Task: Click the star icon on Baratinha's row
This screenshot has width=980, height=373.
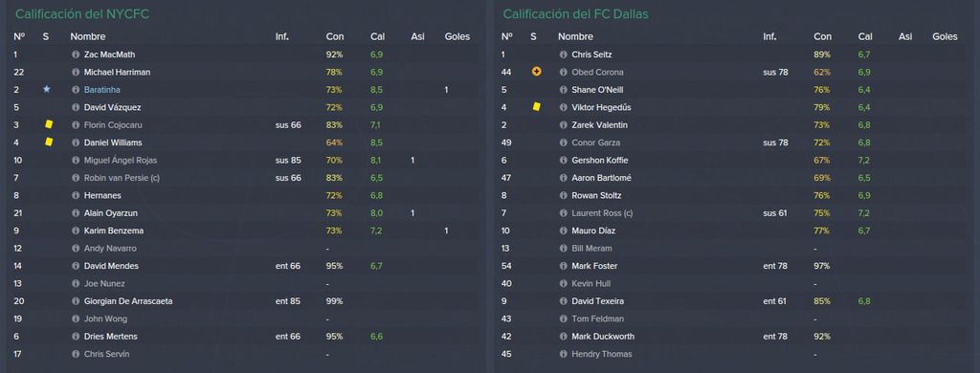Action: (x=46, y=89)
